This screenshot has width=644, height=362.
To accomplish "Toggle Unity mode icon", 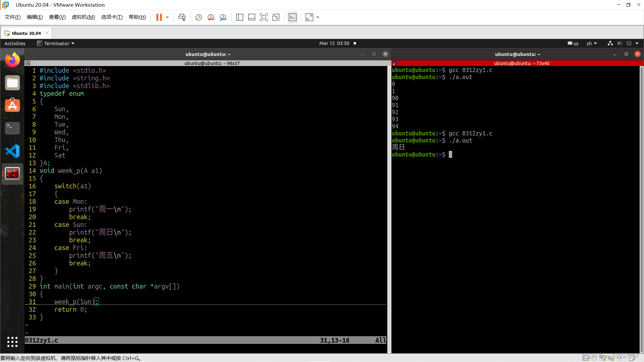I will coord(276,17).
